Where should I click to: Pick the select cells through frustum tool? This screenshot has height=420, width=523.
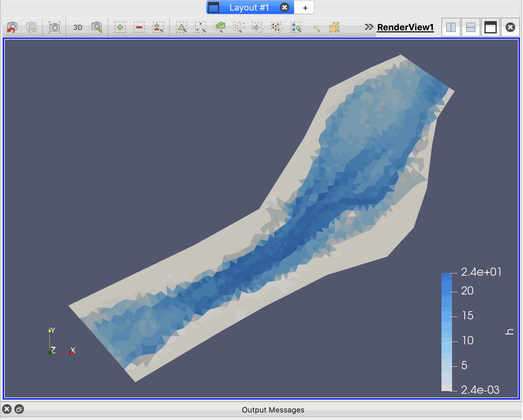pos(220,27)
